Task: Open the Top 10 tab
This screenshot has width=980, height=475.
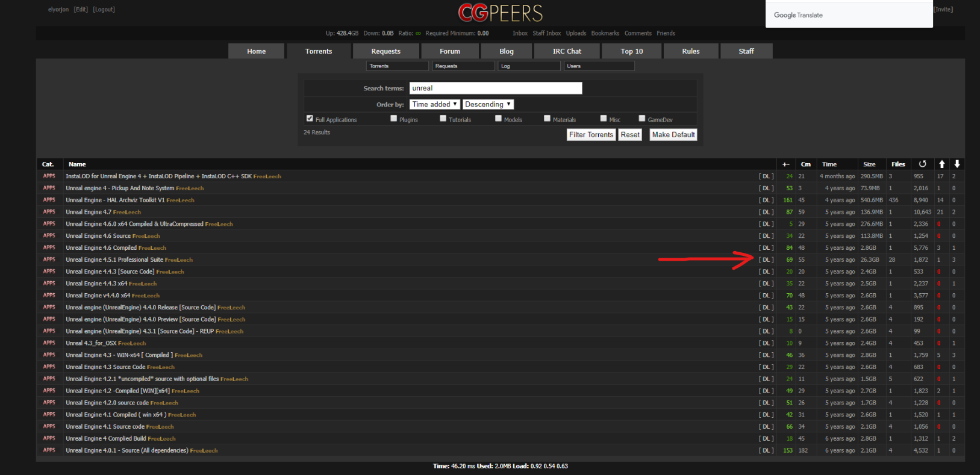Action: 631,51
